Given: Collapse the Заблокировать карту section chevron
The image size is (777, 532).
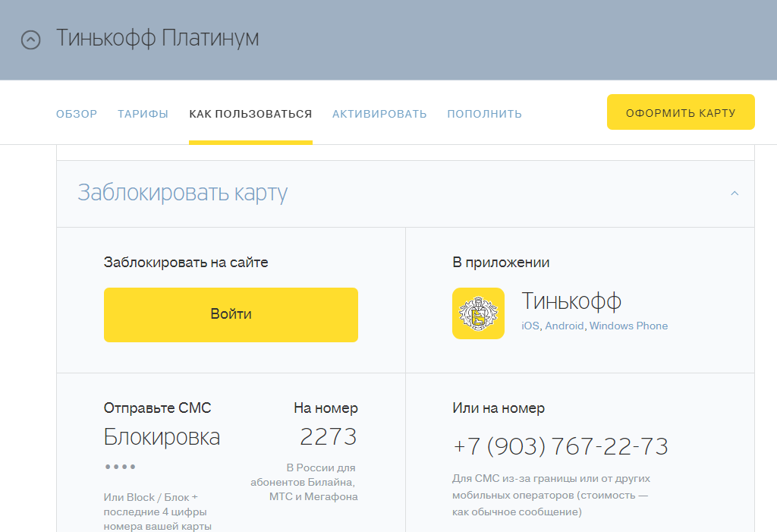Looking at the screenshot, I should 735,194.
